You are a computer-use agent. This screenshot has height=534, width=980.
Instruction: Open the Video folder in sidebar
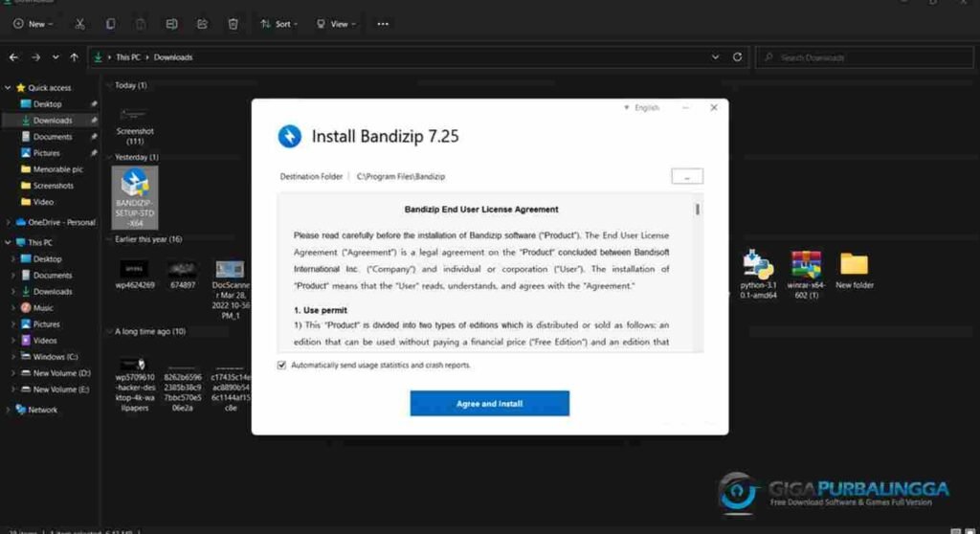point(43,201)
